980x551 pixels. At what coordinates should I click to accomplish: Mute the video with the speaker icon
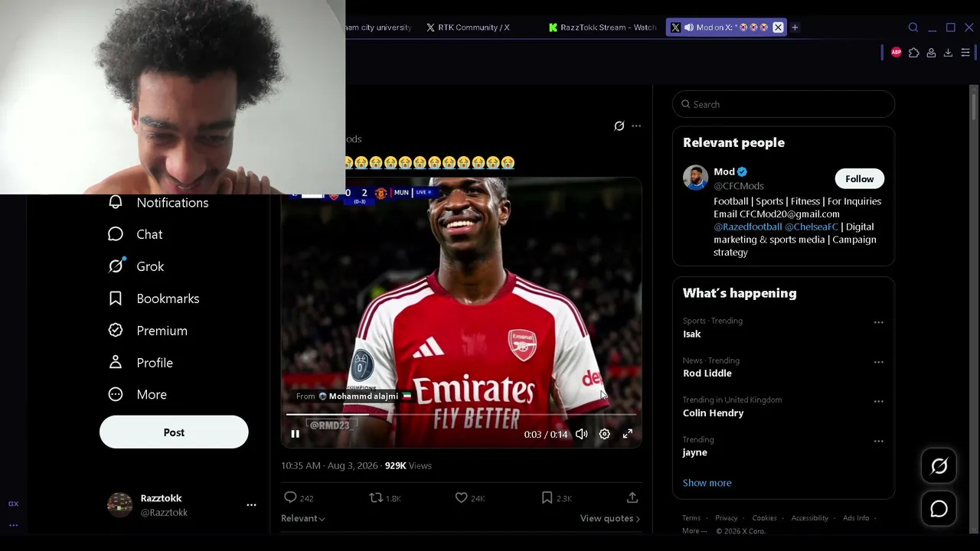(582, 434)
